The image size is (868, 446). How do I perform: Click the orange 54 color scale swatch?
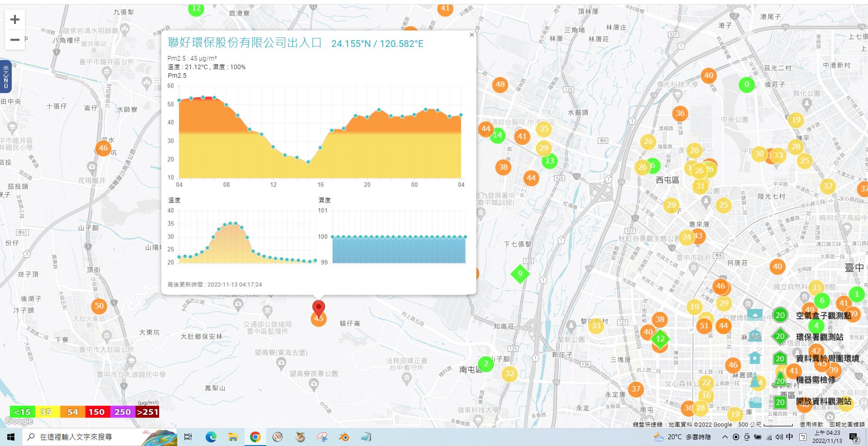click(x=72, y=412)
